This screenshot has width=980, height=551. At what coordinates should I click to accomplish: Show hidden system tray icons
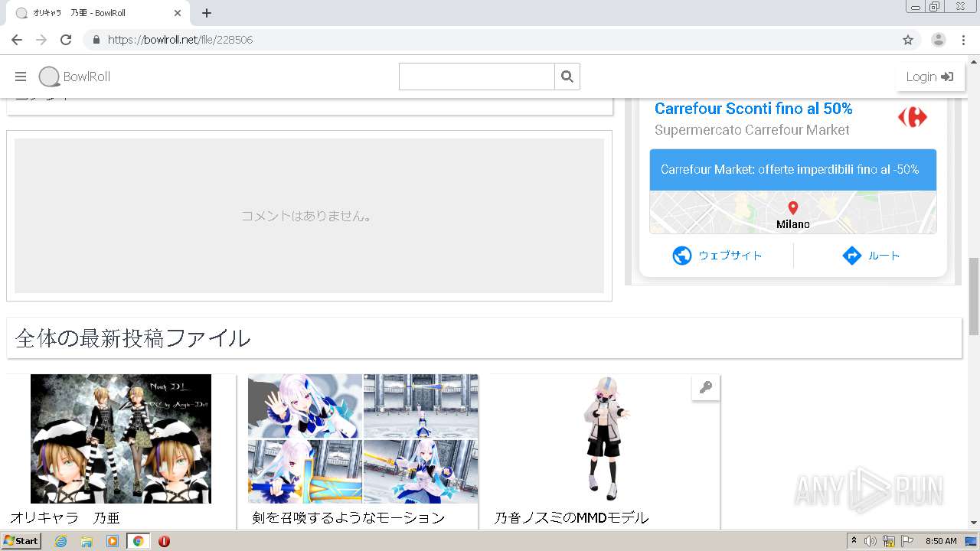[854, 540]
